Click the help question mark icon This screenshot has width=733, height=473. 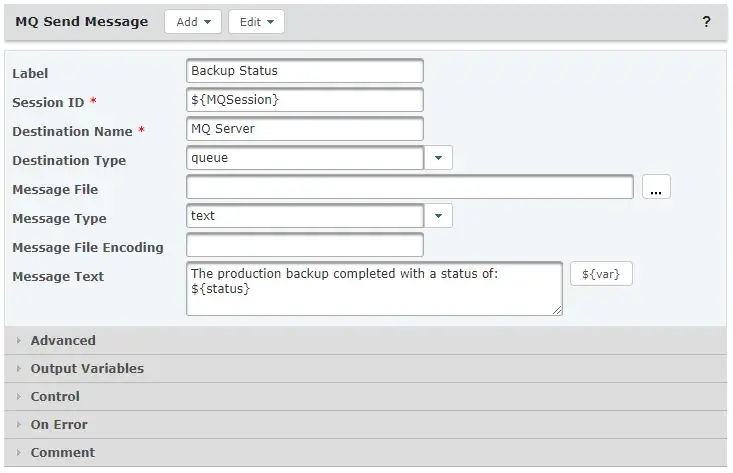pos(707,22)
